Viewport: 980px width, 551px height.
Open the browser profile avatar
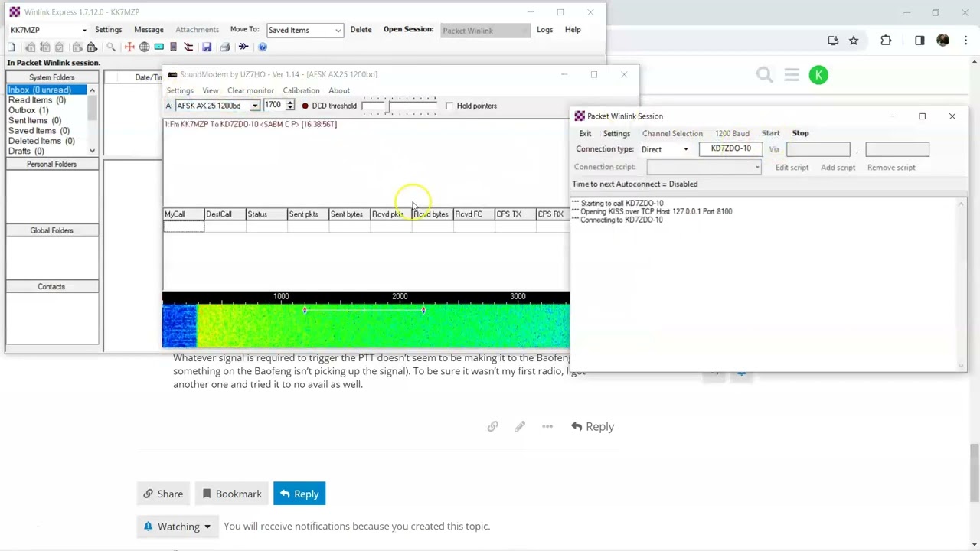(942, 41)
